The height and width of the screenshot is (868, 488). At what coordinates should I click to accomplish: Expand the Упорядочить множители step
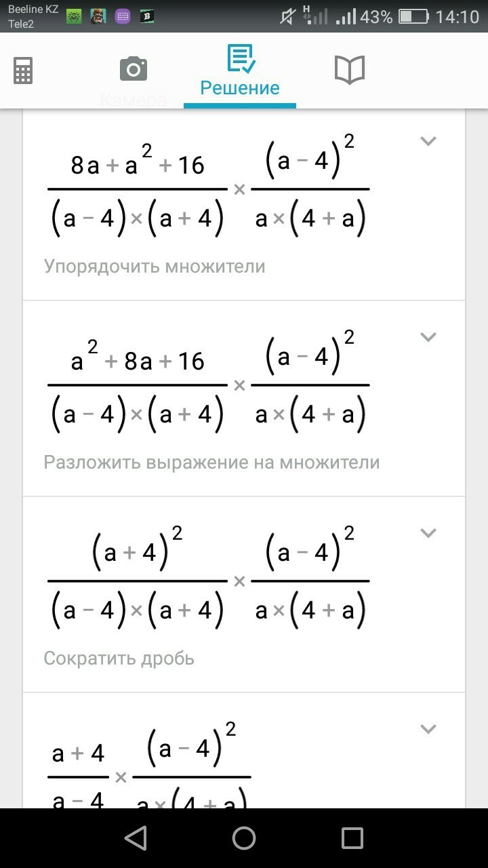tap(428, 141)
